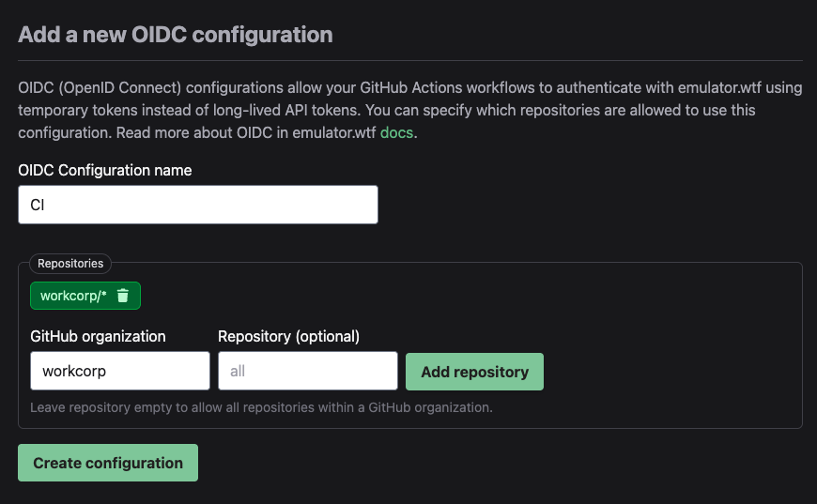This screenshot has height=504, width=817.
Task: Click the "Add a new OIDC configuration" heading
Action: point(176,36)
